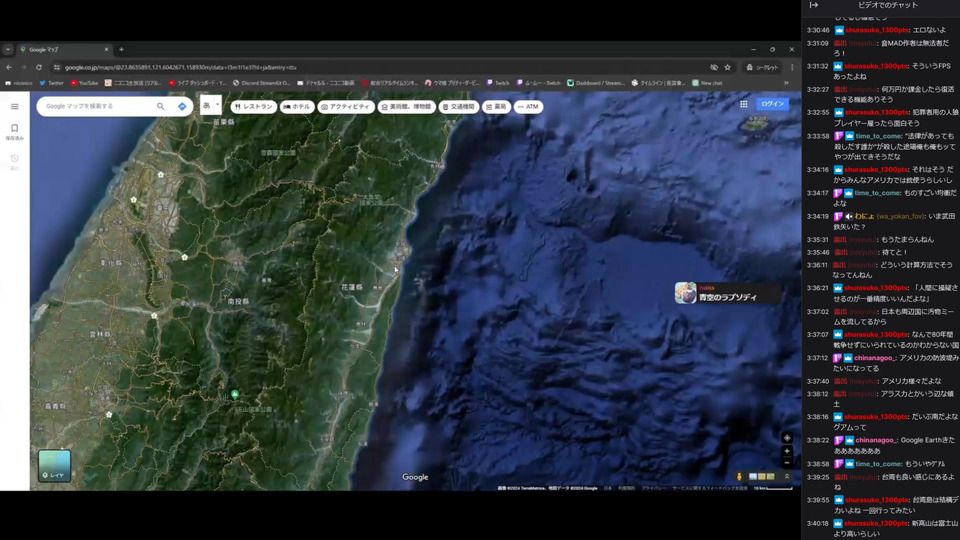
Task: Click chinanagoo_ username at 3:38:22
Action: pyautogui.click(x=876, y=440)
